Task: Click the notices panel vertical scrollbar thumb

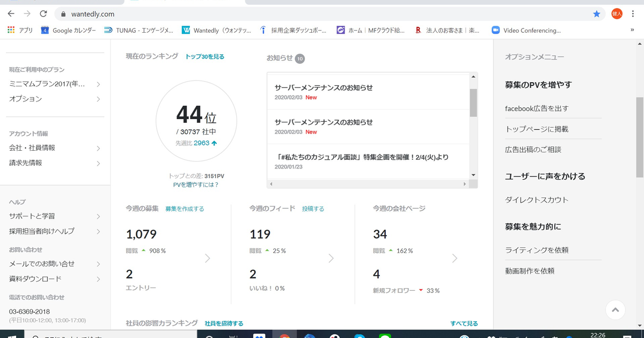Action: tap(473, 103)
